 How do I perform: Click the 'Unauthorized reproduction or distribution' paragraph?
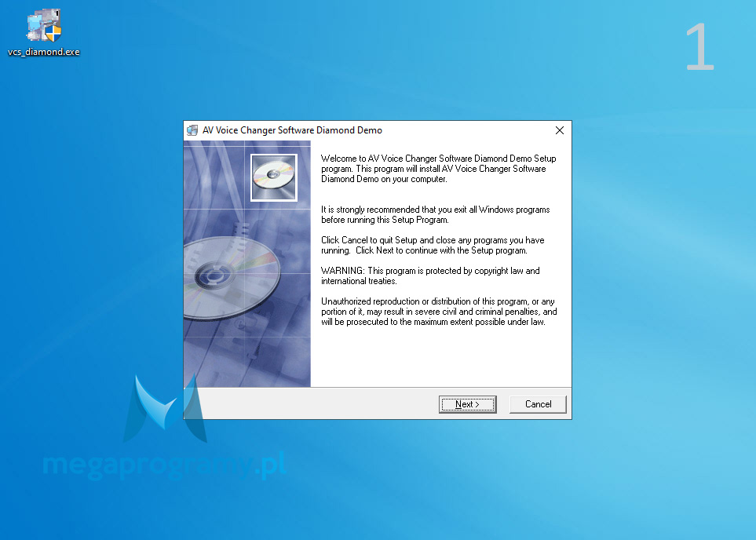tap(439, 312)
